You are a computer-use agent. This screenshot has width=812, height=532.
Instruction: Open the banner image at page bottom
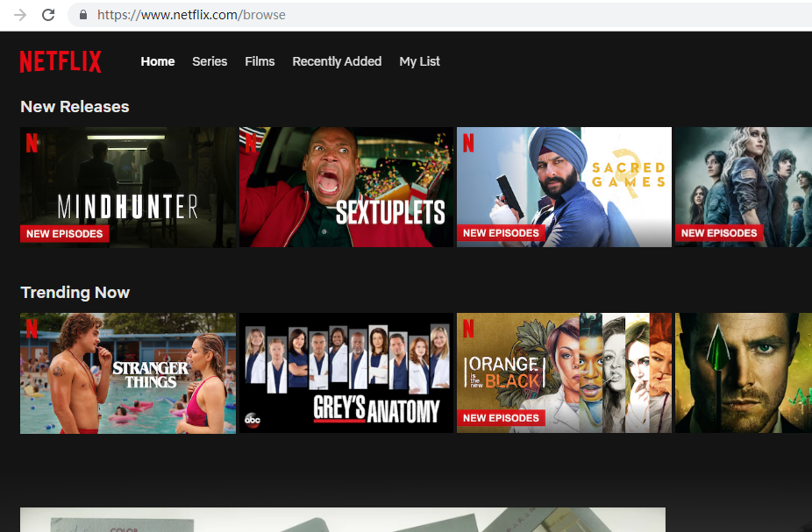[343, 520]
